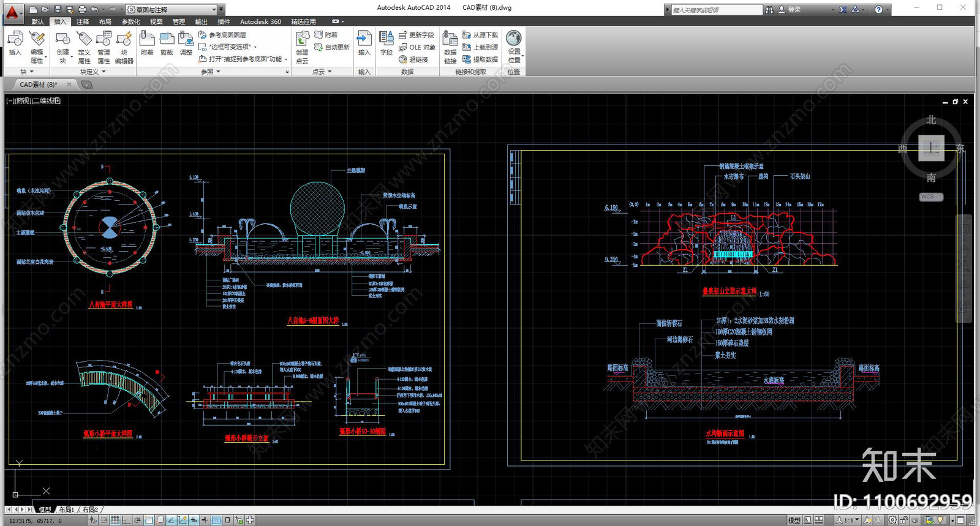Screen dimensions: 980x526
Task: Open the Autodesk 360 ribbon tab
Action: coord(260,21)
